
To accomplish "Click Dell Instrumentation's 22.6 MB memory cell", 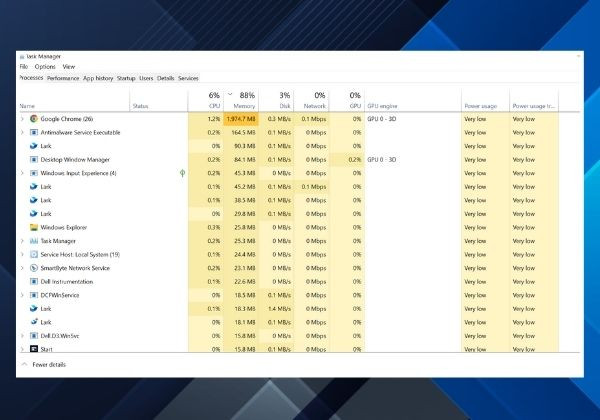I will click(241, 282).
